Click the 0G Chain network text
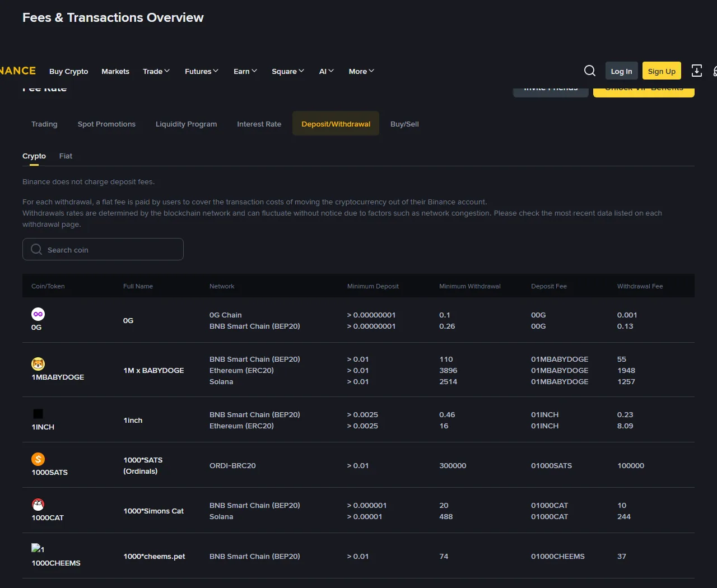Screen dimensions: 717x588 [226, 315]
